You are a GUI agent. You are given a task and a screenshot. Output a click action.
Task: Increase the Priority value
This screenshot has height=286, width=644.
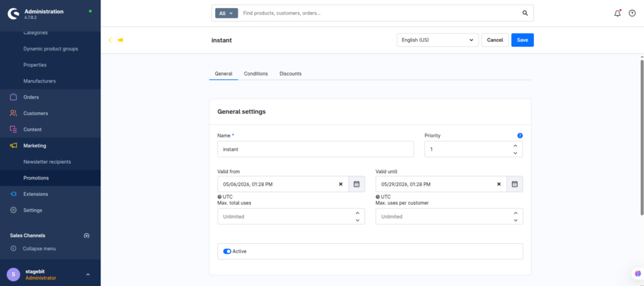tap(515, 146)
